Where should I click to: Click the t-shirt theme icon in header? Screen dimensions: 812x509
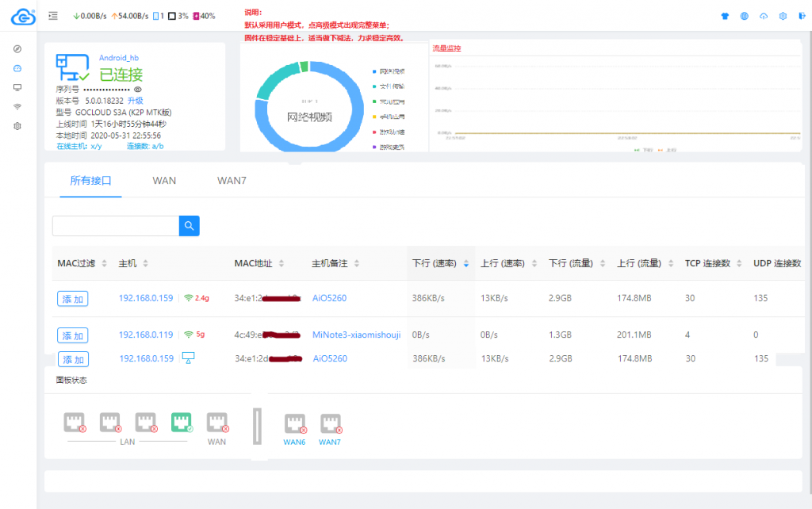(724, 16)
